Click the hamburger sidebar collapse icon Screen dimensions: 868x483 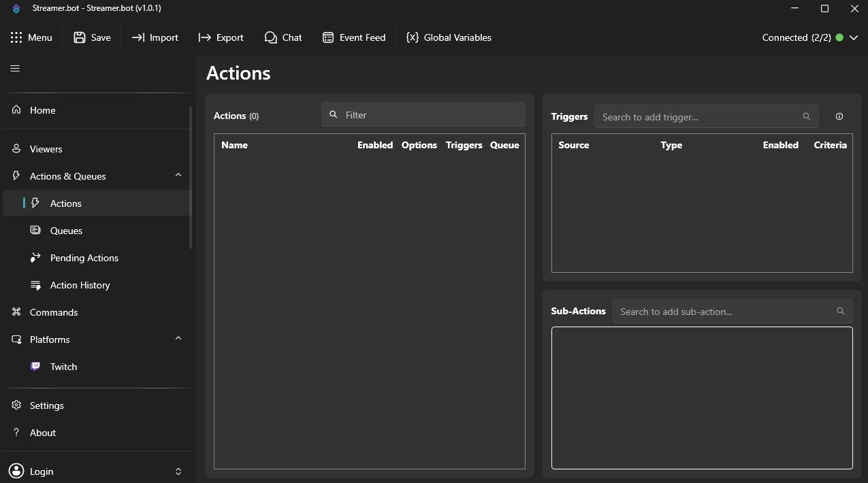15,68
